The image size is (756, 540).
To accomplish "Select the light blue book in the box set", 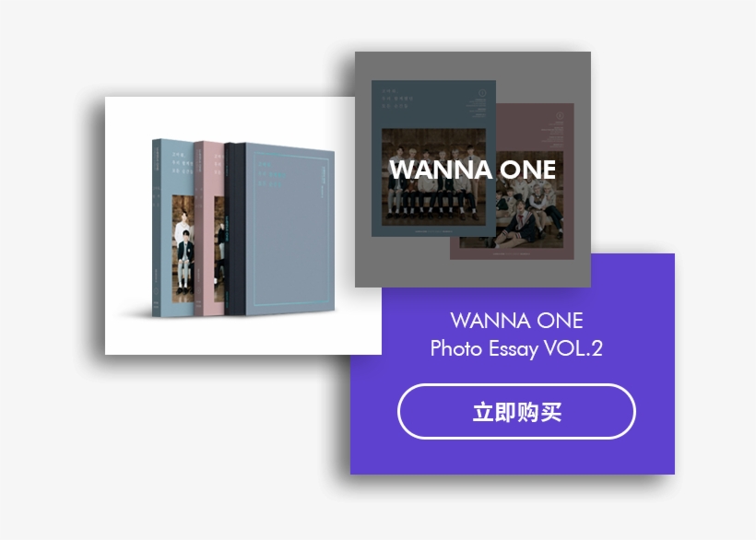I will 173,228.
